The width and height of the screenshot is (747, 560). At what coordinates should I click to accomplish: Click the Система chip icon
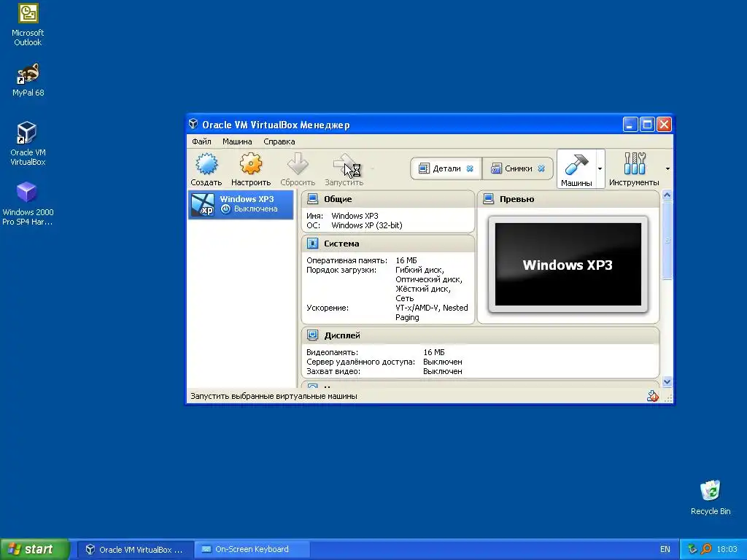pos(312,244)
